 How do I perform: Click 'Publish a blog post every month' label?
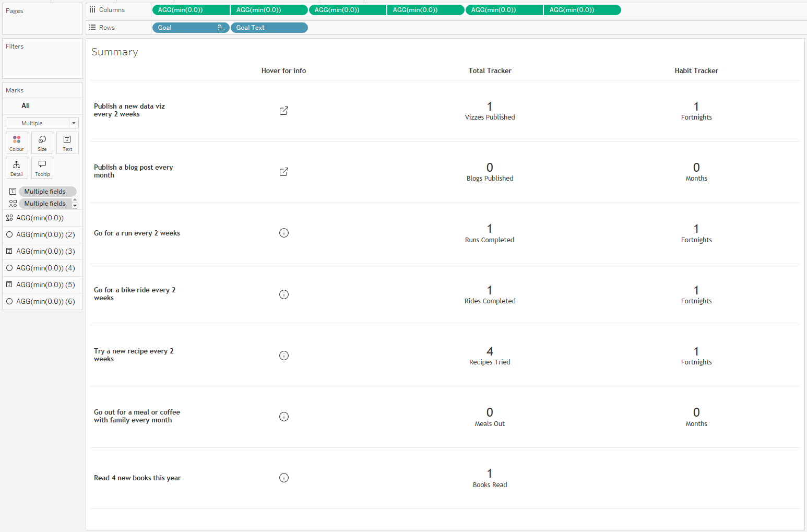133,171
